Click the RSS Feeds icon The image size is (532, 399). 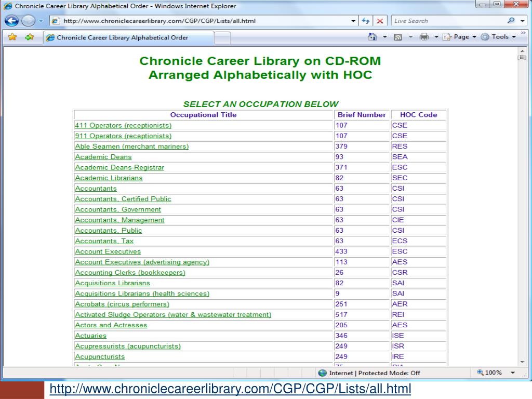pos(397,37)
